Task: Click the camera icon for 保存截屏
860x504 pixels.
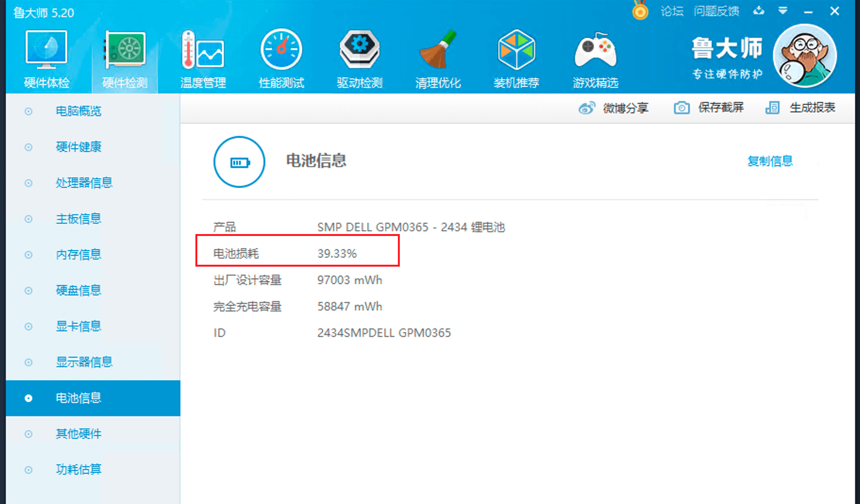Action: (x=682, y=108)
